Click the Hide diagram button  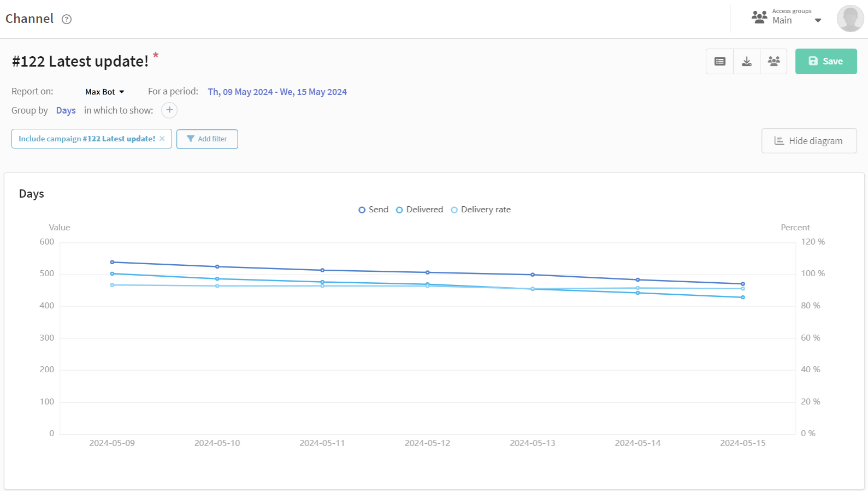(x=808, y=141)
